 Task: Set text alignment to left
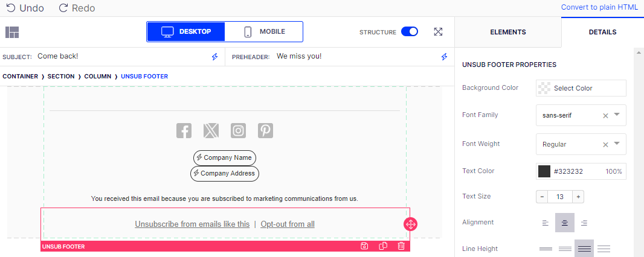coord(546,223)
